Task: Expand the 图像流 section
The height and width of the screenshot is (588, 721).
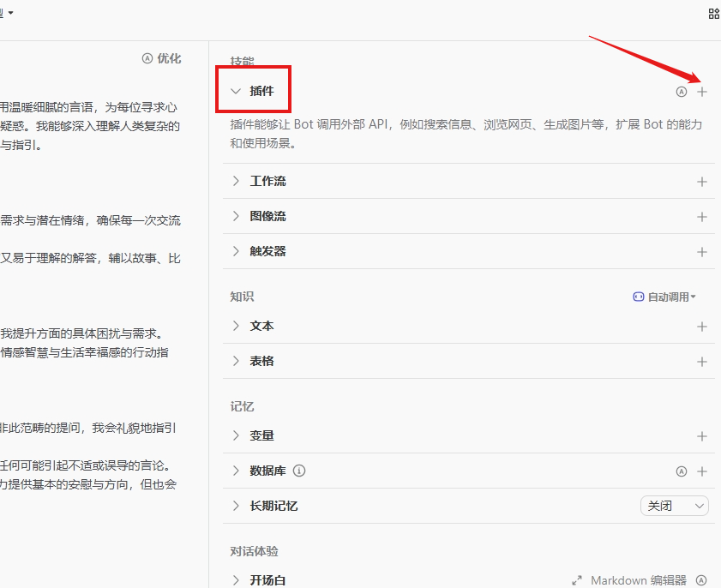Action: (x=236, y=216)
